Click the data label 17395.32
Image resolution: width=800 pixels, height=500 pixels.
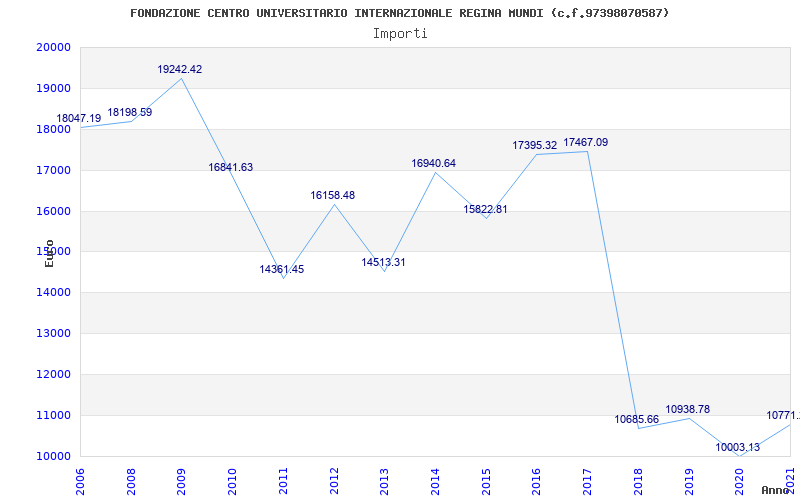tap(535, 145)
